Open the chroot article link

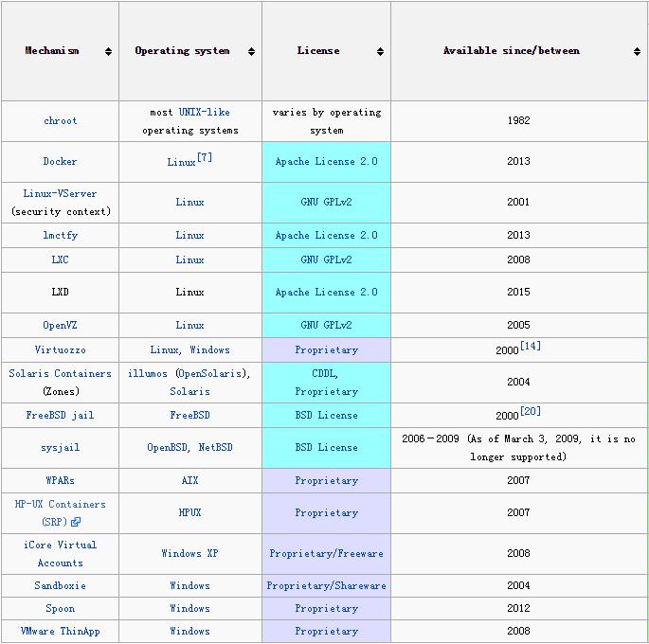pos(61,121)
